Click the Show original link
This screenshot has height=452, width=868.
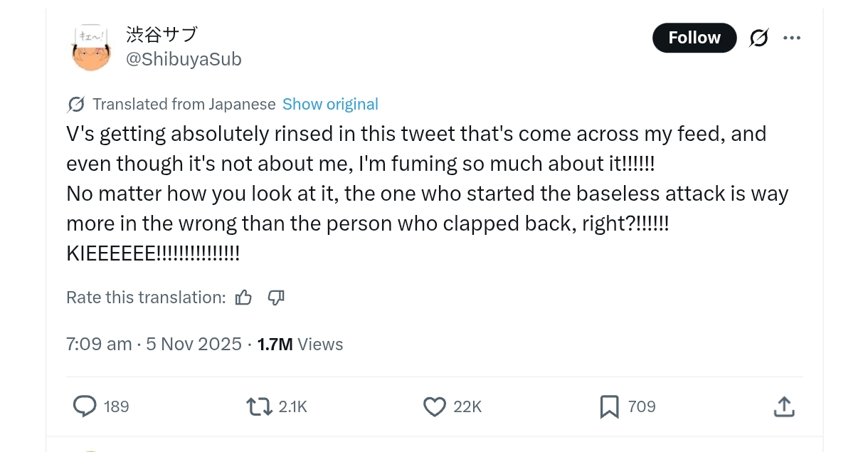click(330, 104)
